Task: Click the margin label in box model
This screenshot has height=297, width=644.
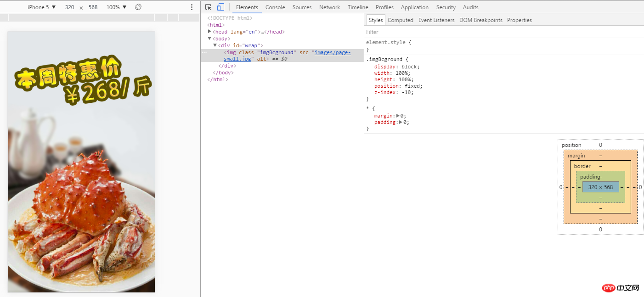Action: click(576, 156)
